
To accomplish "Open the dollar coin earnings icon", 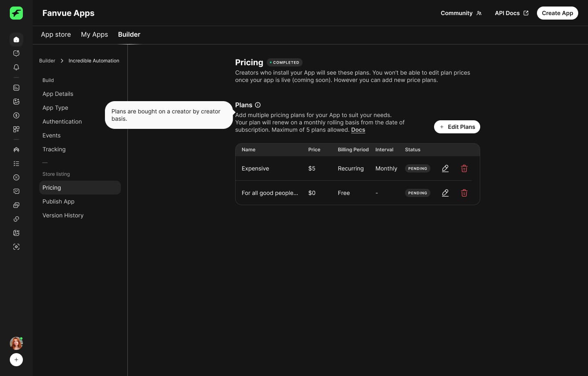I will (16, 115).
